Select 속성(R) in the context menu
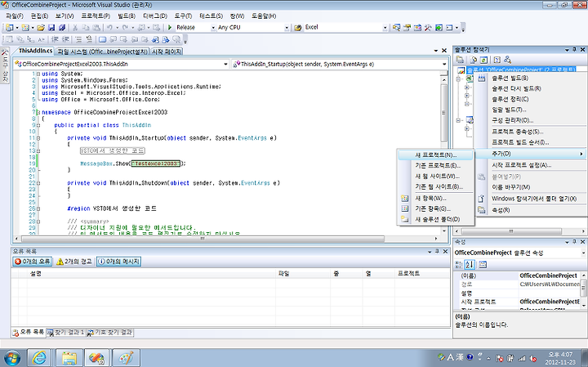Viewport: 588px width, 367px height. [531, 210]
